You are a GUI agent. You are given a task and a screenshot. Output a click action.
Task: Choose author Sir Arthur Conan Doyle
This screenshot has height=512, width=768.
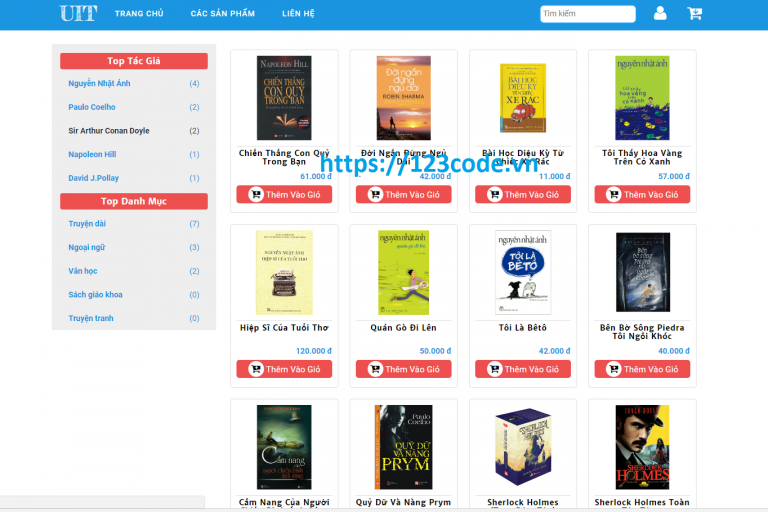point(109,131)
